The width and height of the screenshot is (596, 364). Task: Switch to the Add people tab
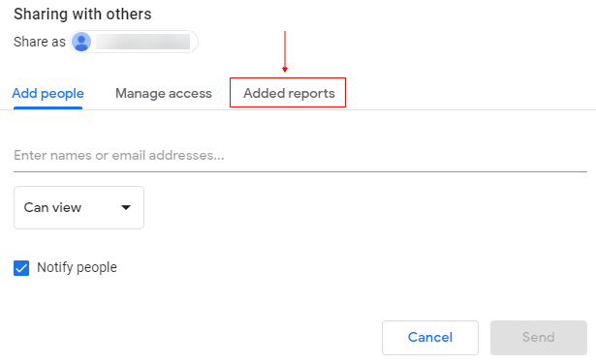pyautogui.click(x=47, y=93)
